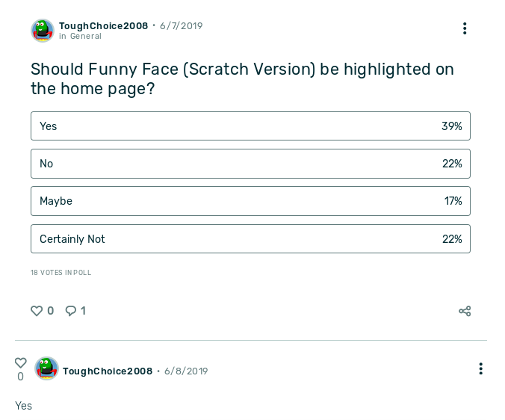This screenshot has width=505, height=420.
Task: Choose the Maybe poll option
Action: click(250, 201)
